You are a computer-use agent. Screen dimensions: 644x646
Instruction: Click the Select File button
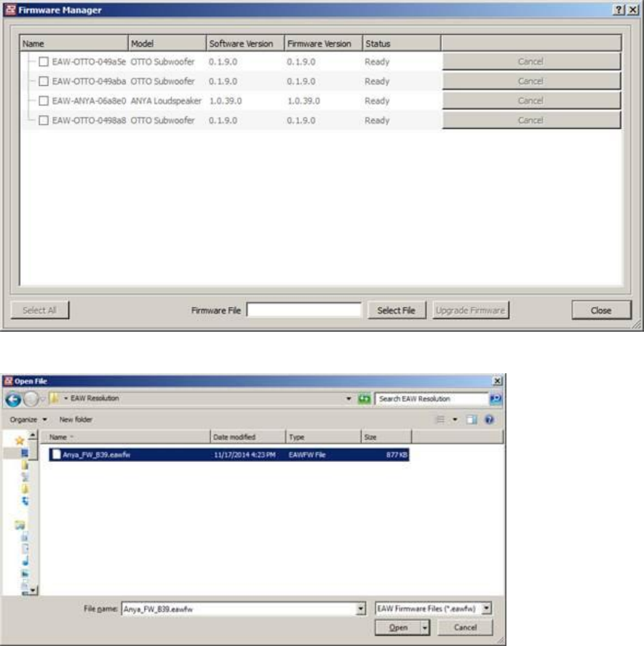tap(397, 310)
